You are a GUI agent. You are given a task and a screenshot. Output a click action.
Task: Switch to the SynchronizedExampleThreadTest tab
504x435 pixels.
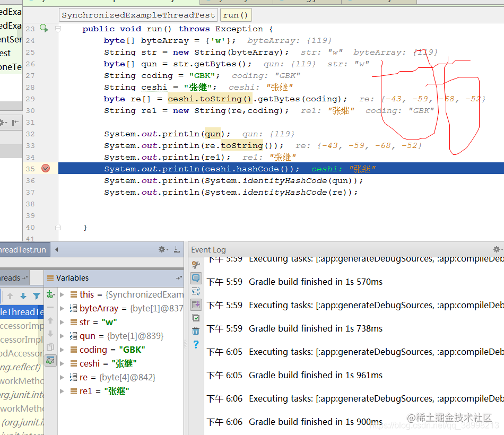138,15
